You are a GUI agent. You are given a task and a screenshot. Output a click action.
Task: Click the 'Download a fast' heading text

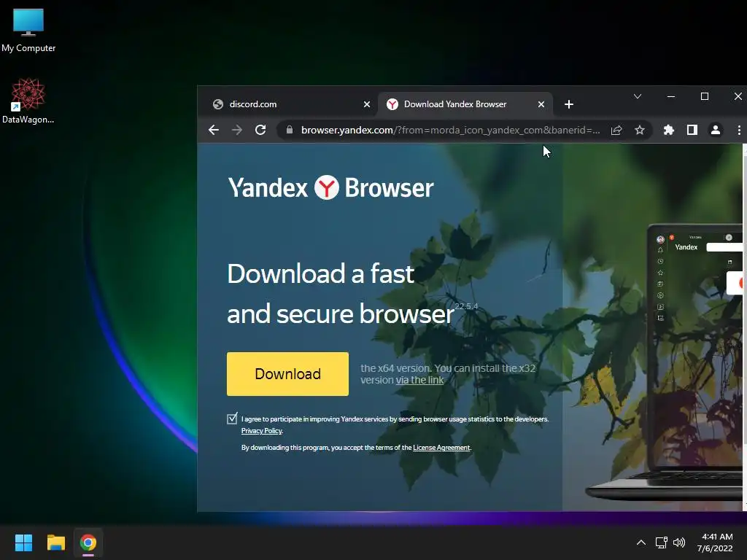pyautogui.click(x=321, y=274)
